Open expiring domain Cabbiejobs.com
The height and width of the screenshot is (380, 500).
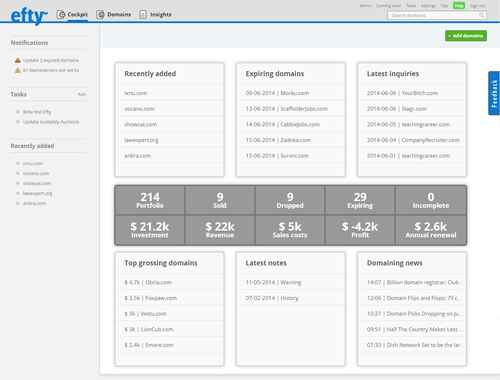tap(283, 124)
